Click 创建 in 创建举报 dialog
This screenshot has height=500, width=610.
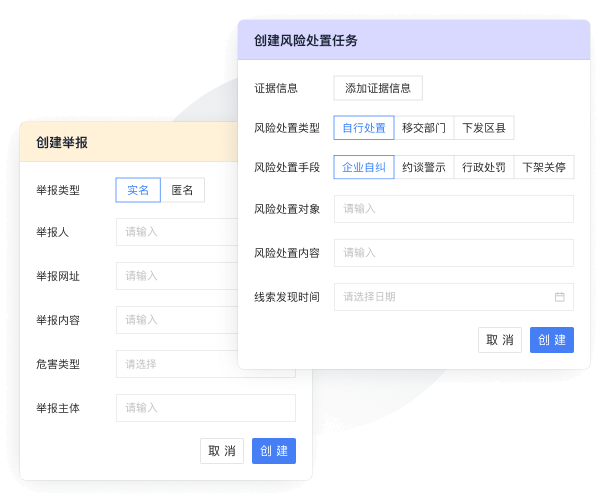click(x=274, y=451)
